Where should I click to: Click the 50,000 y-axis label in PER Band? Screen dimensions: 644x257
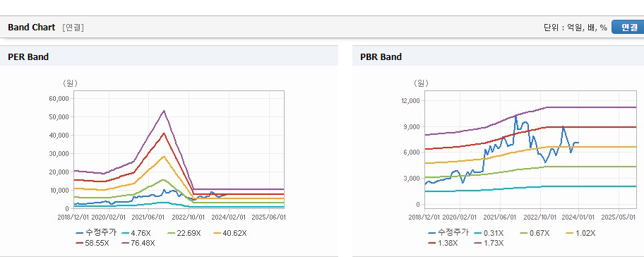click(59, 117)
